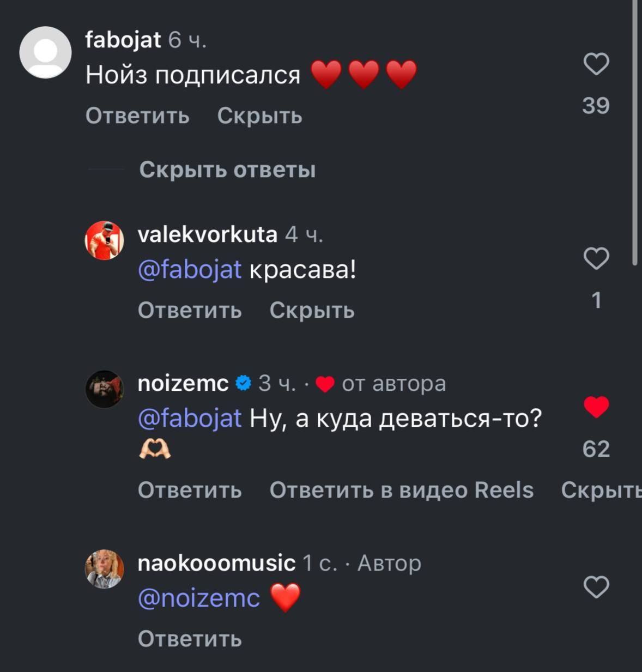Open valekvorkuta's avatar
The image size is (642, 672).
(x=104, y=240)
